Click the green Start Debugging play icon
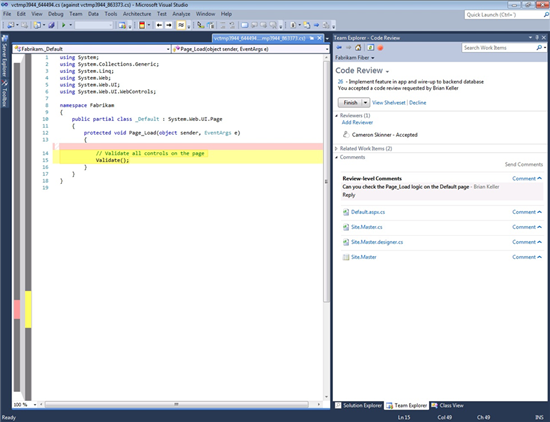Screen dimensions: 550x422 (63, 25)
